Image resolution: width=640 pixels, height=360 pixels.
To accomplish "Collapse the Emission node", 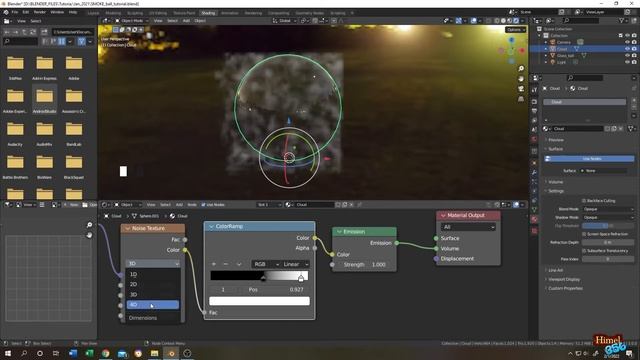I will (x=339, y=232).
